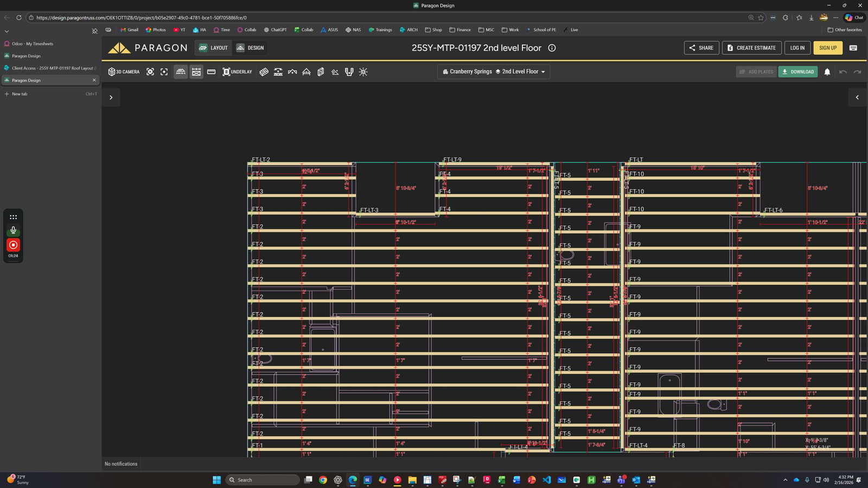Click the starburst explode icon
The image size is (868, 488).
point(363,72)
